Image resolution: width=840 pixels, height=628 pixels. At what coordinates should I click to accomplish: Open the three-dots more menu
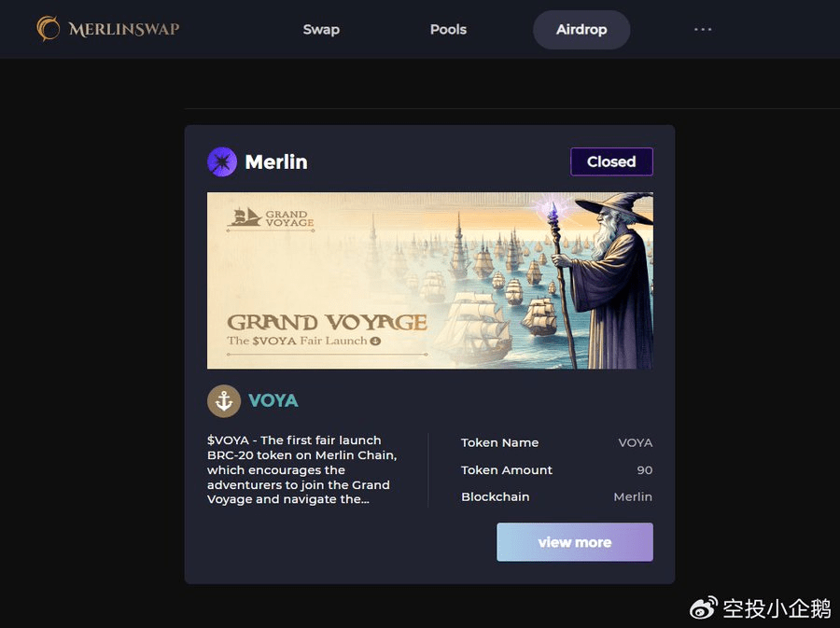tap(702, 30)
